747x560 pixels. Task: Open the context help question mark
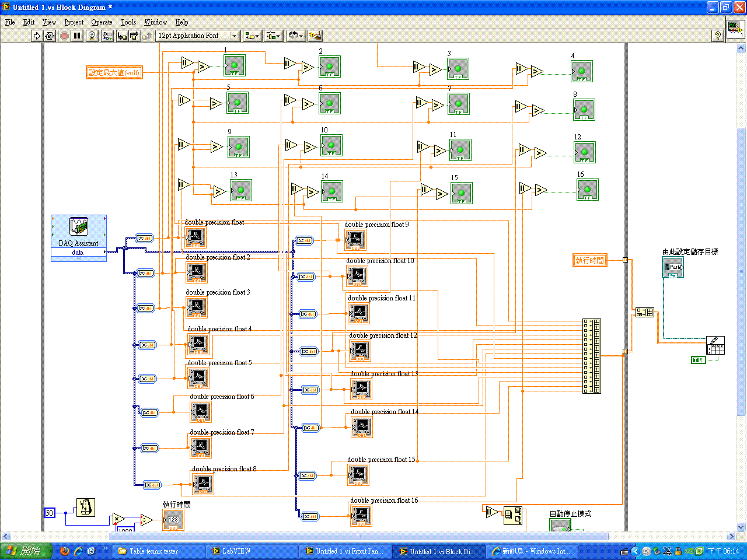tap(718, 36)
